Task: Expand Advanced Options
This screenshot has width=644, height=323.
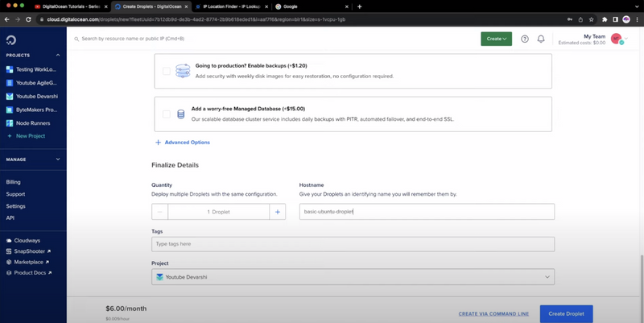Action: coord(183,143)
